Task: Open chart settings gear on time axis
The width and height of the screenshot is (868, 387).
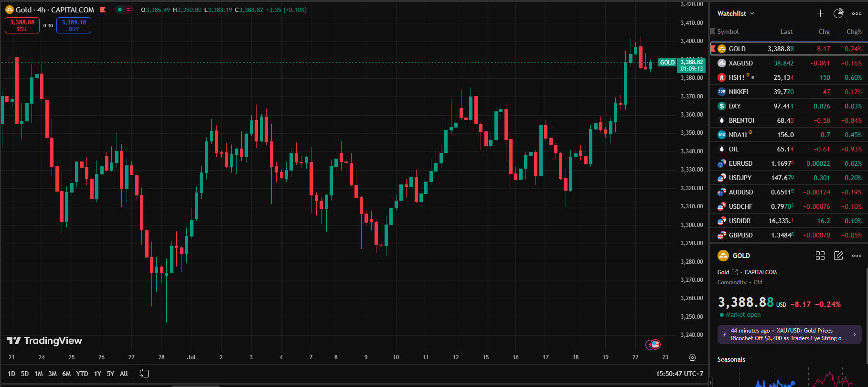Action: pyautogui.click(x=692, y=357)
